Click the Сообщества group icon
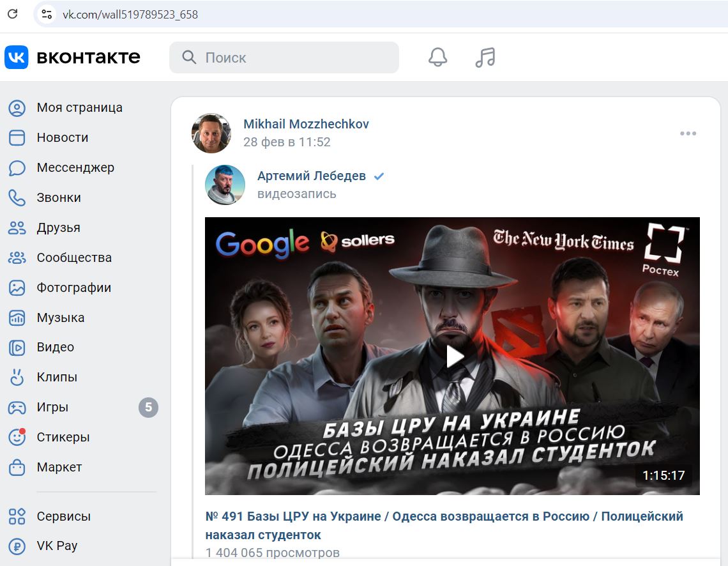Screen dimensions: 728x566 click(x=17, y=257)
